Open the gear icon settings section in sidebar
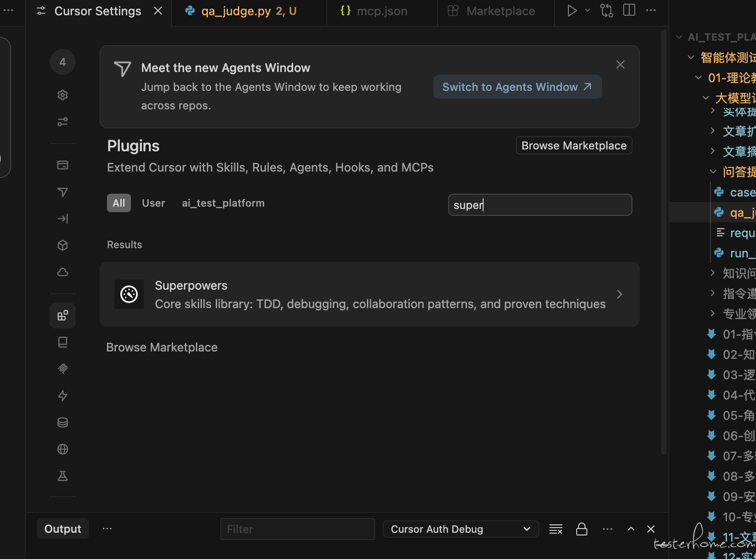 click(x=63, y=95)
